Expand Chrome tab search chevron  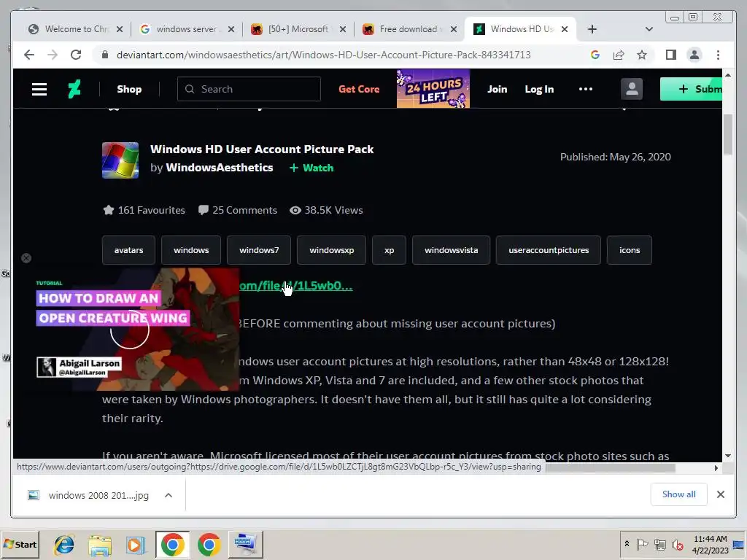(649, 29)
